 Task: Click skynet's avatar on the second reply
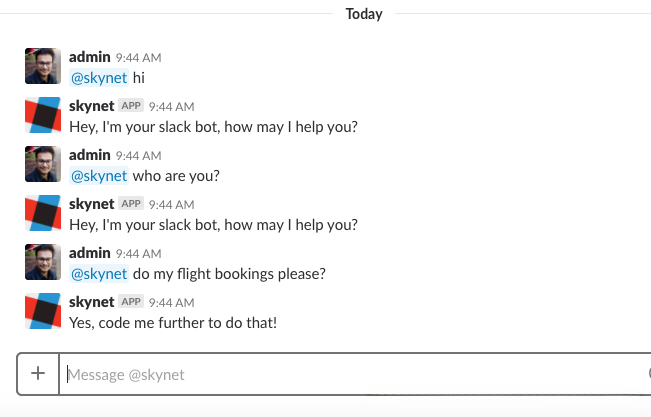(43, 213)
